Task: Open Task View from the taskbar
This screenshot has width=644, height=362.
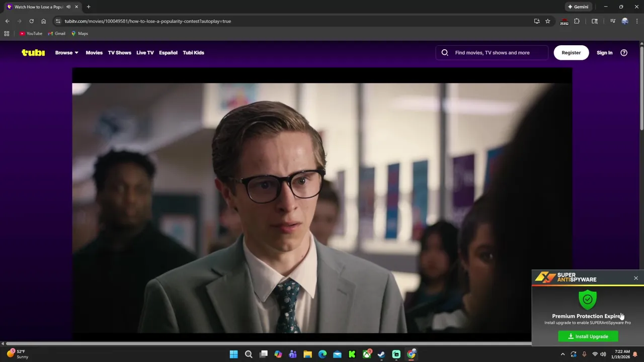Action: pyautogui.click(x=263, y=354)
